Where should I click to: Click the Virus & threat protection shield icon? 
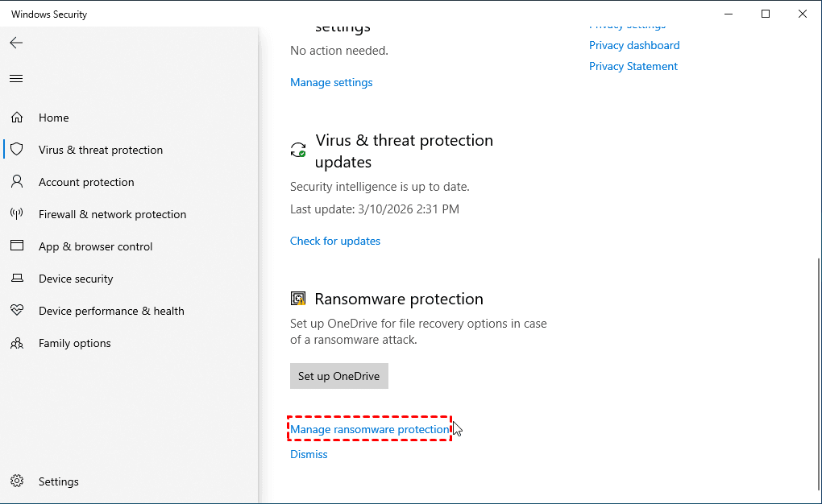click(17, 150)
